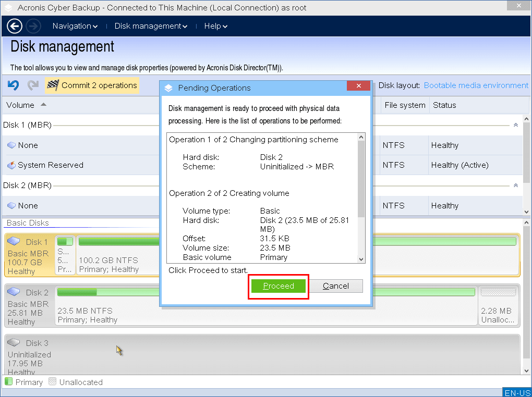The height and width of the screenshot is (397, 532).
Task: Click the undo arrow icon
Action: [14, 85]
